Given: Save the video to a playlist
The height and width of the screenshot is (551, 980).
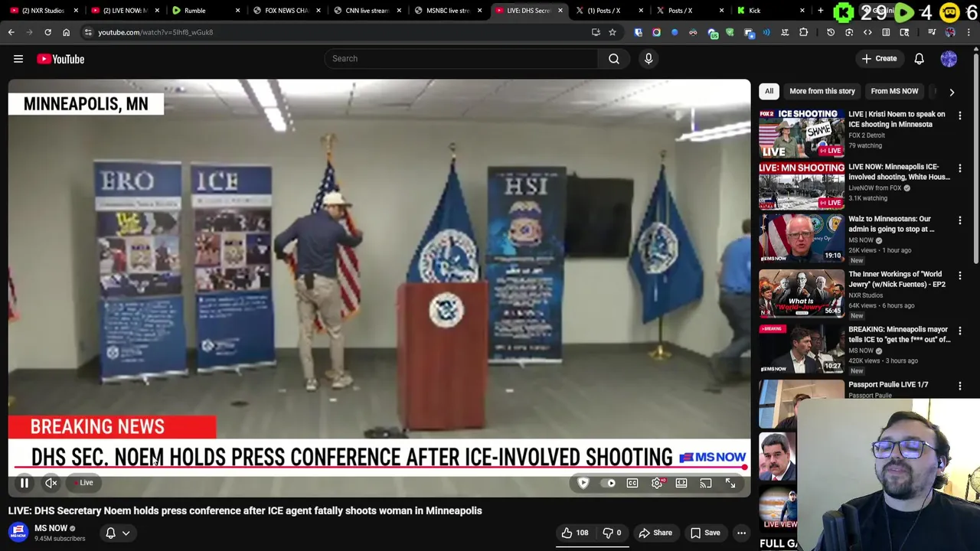Looking at the screenshot, I should pos(705,533).
